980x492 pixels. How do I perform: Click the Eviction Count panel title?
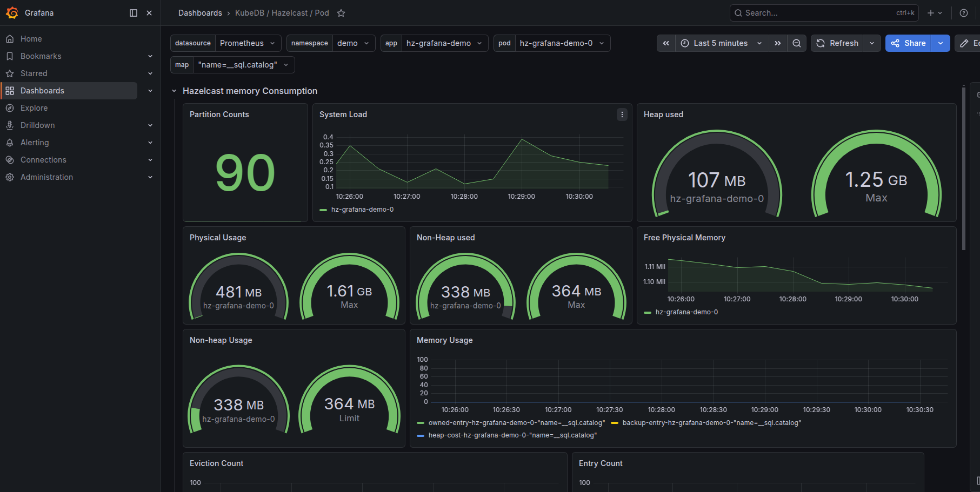(216, 463)
